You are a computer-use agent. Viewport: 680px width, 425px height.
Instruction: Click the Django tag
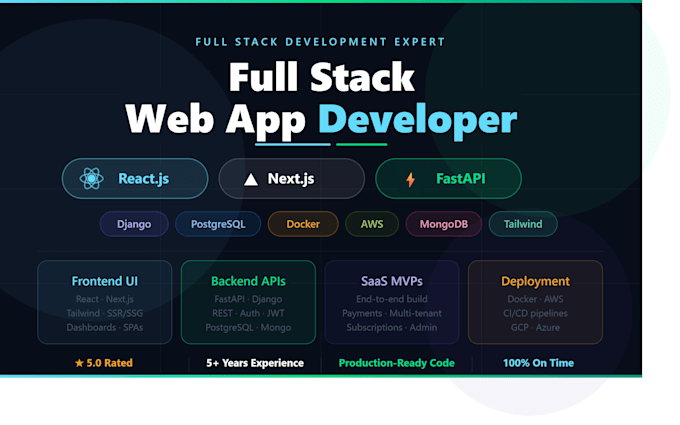pos(134,224)
